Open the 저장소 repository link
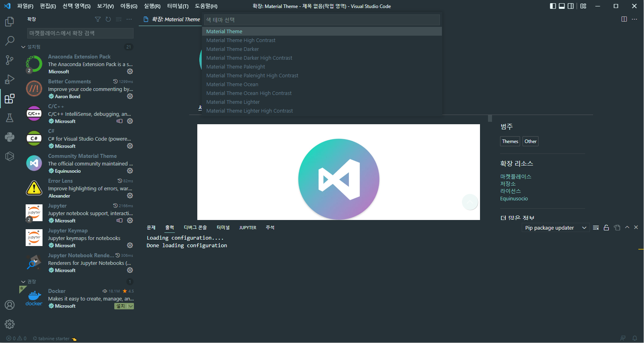Image resolution: width=644 pixels, height=343 pixels. pos(508,184)
